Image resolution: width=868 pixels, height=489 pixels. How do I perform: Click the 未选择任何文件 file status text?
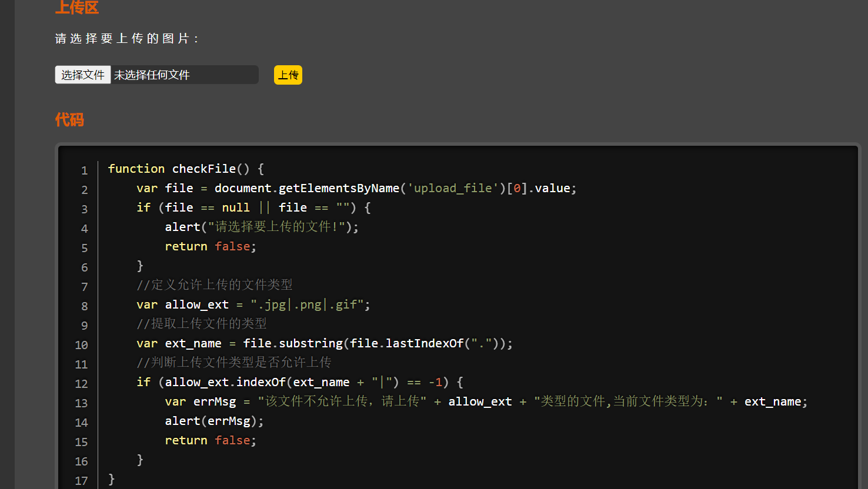click(x=152, y=75)
